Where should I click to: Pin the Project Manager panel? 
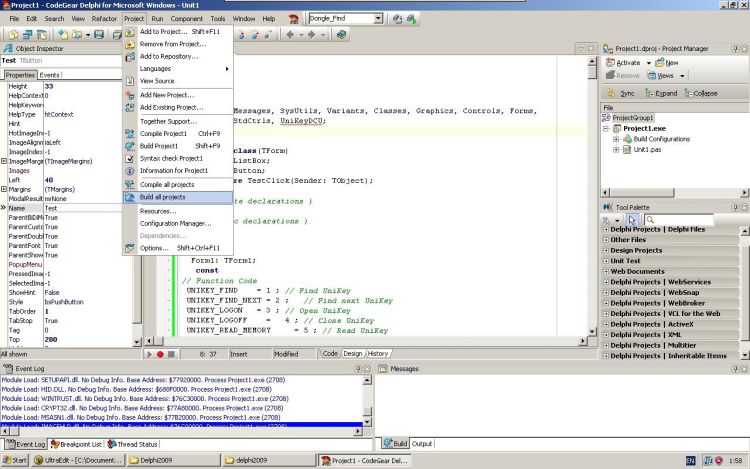pos(735,48)
